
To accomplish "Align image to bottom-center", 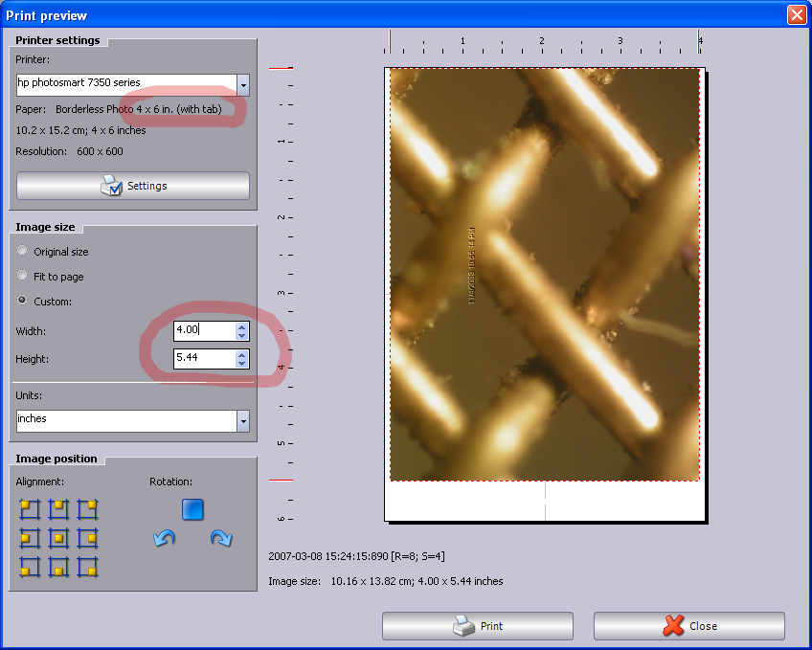I will click(x=59, y=567).
